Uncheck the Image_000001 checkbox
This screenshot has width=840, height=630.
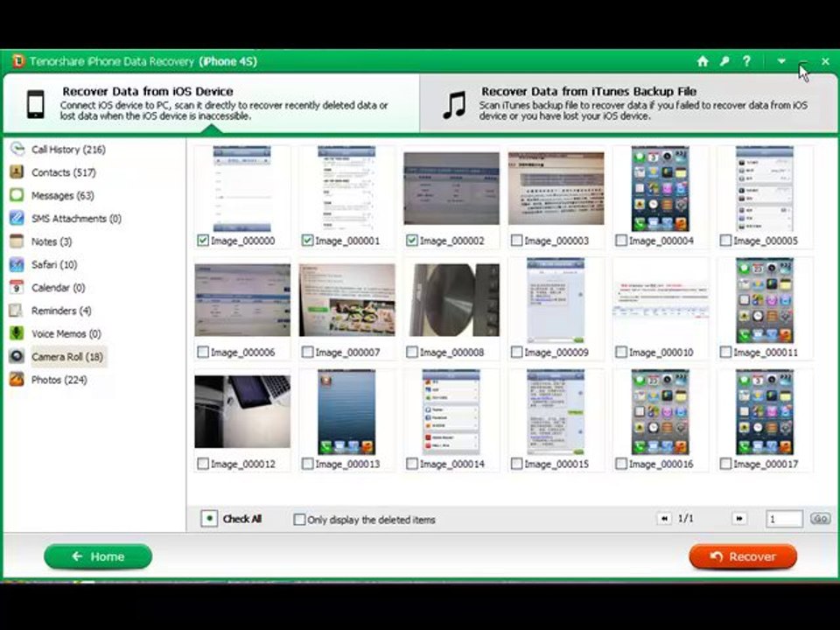click(x=307, y=241)
